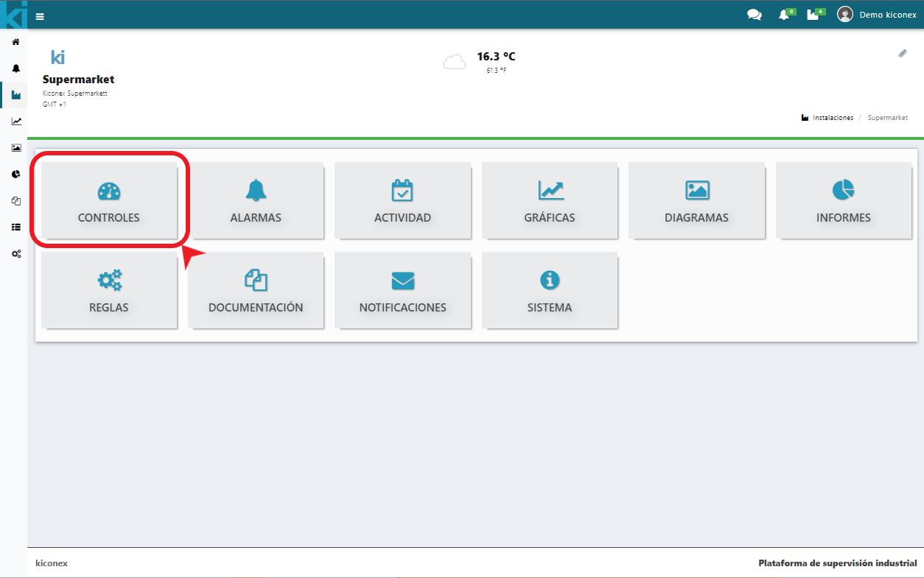Select the sidebar list icon
This screenshot has height=578, width=924.
[15, 227]
